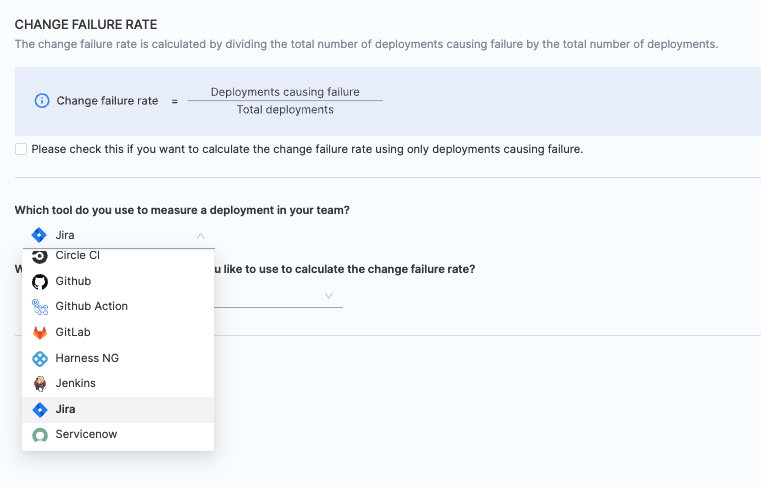Viewport: 761px width, 488px height.
Task: Click the Github Action workflow icon
Action: coord(40,307)
